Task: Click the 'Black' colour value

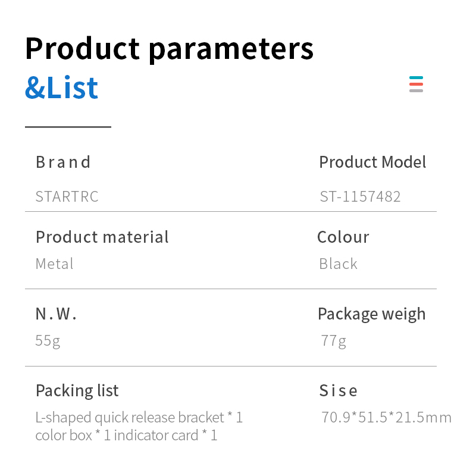Action: pos(338,264)
